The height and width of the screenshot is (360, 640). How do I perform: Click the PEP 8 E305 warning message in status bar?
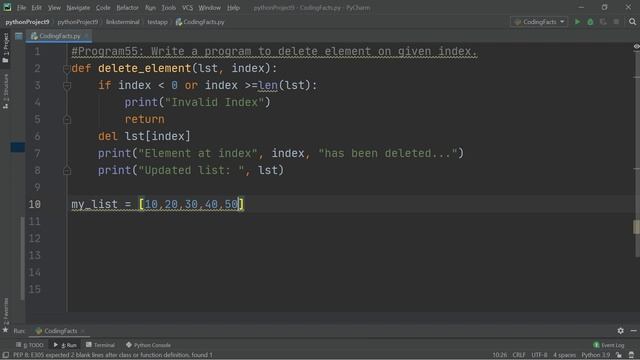(x=113, y=355)
